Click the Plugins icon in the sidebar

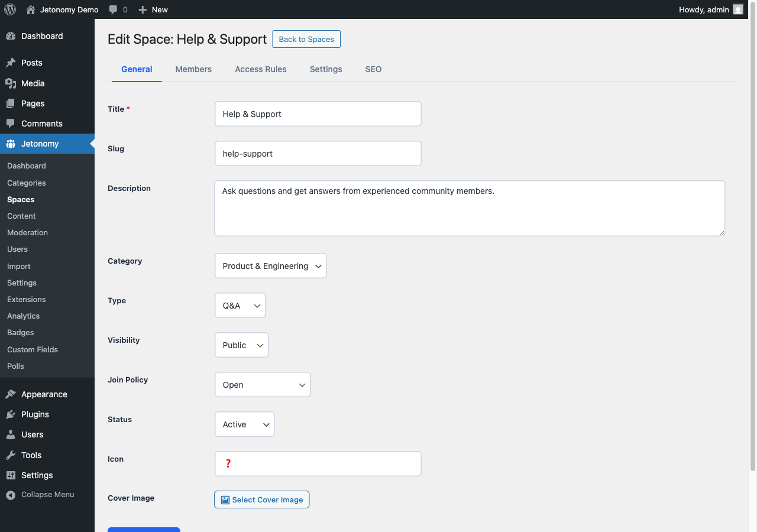pos(12,414)
